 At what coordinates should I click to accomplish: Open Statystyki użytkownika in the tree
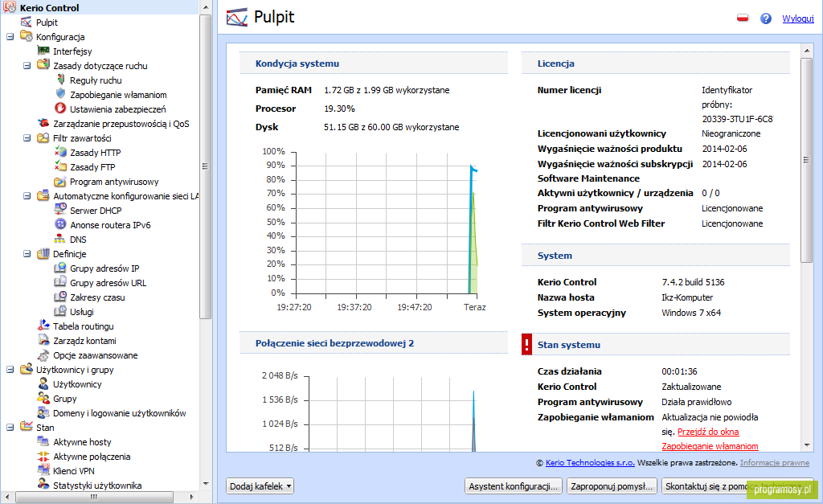pos(97,485)
